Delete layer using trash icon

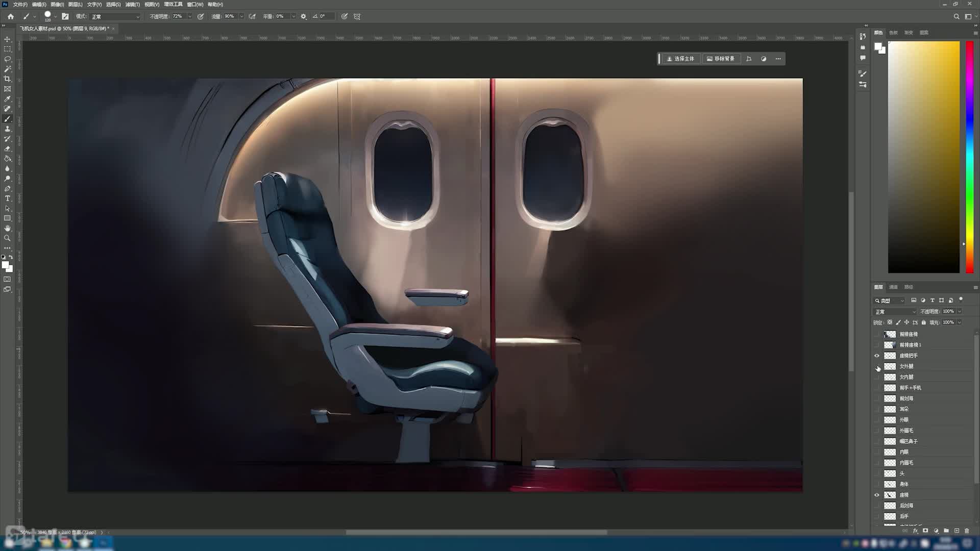click(x=967, y=531)
